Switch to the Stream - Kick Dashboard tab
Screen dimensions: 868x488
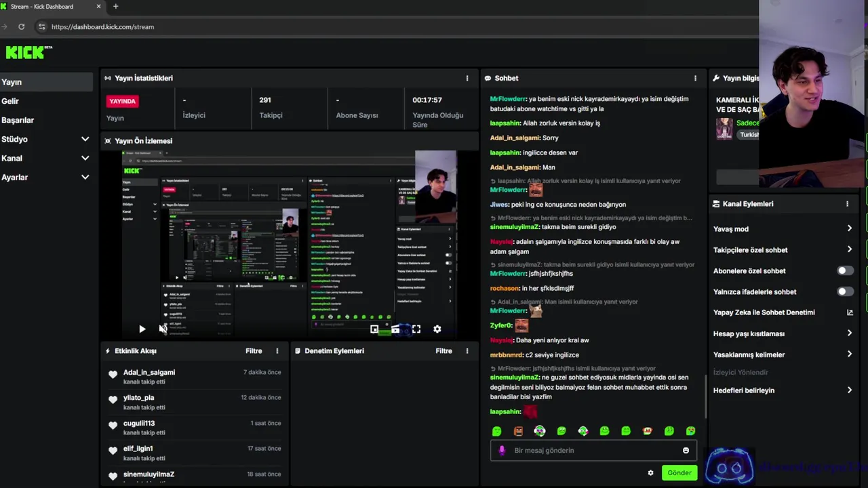click(51, 7)
